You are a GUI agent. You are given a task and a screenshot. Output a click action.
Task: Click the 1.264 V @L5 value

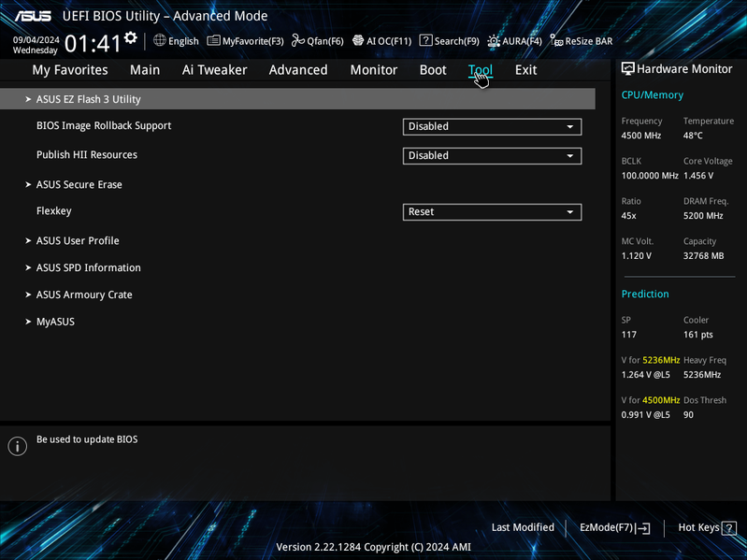click(x=645, y=375)
